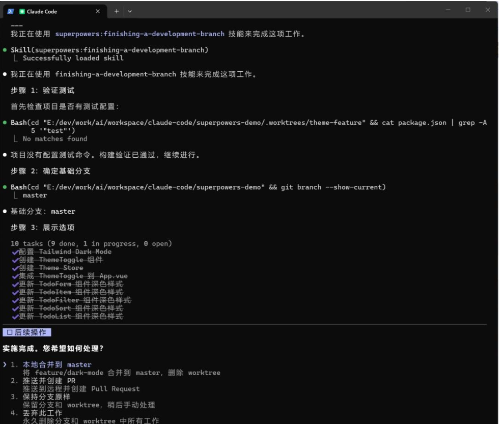Click the 后续操作 highlighted header tag

(x=26, y=332)
